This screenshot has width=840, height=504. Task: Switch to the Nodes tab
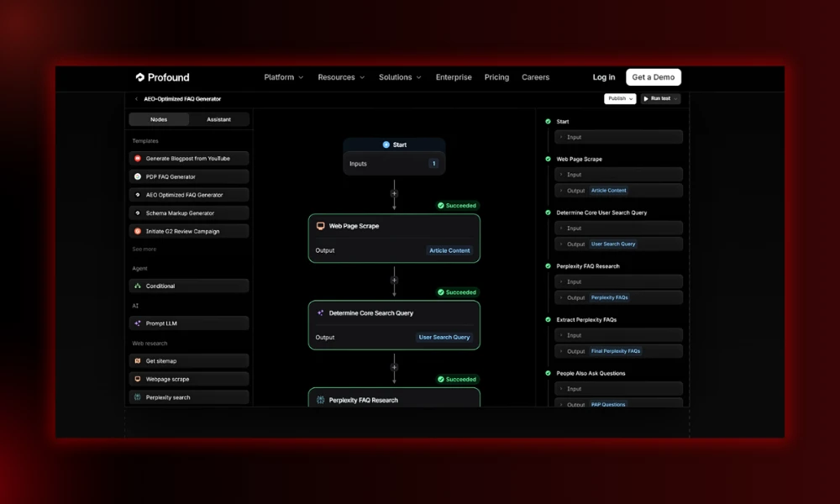click(159, 119)
